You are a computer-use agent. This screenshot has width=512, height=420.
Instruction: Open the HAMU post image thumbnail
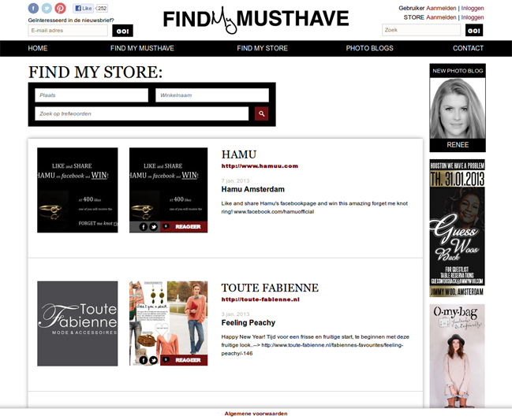tap(168, 184)
